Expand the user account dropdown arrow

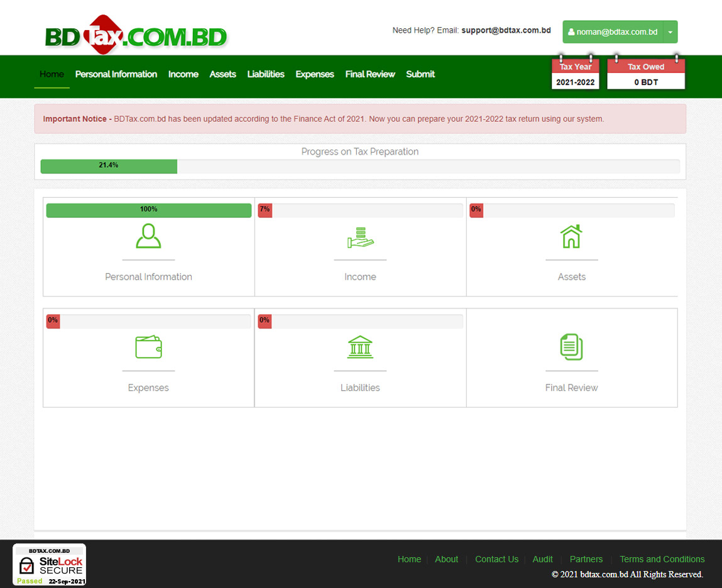670,32
